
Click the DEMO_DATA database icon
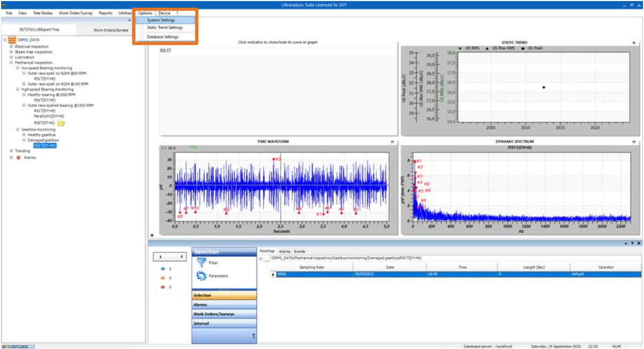(x=11, y=39)
